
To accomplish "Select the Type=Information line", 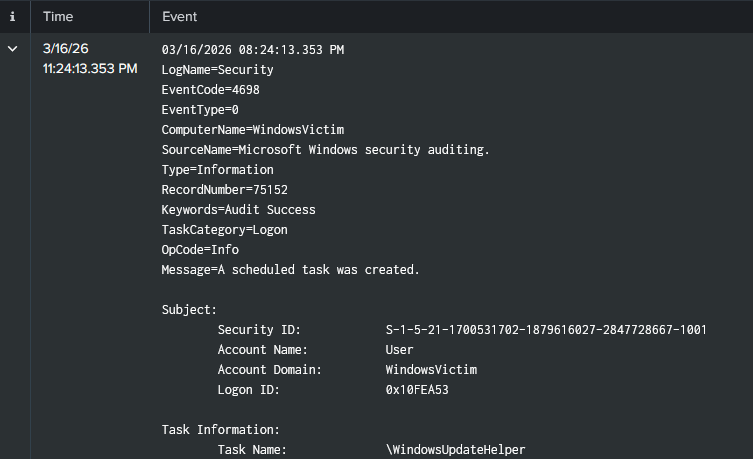I will tap(217, 170).
